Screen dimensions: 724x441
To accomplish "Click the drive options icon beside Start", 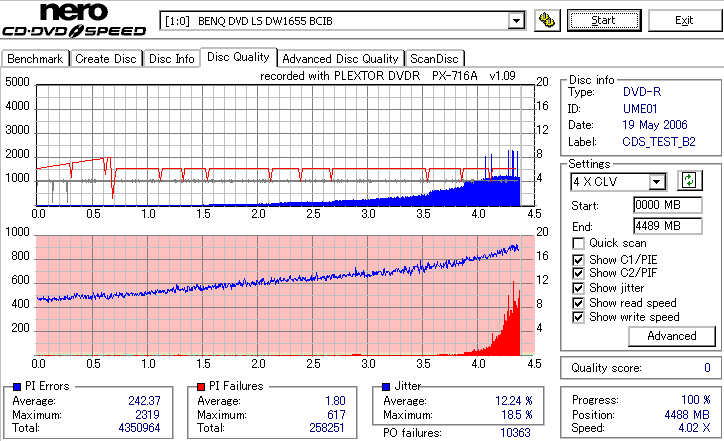I will [x=547, y=20].
